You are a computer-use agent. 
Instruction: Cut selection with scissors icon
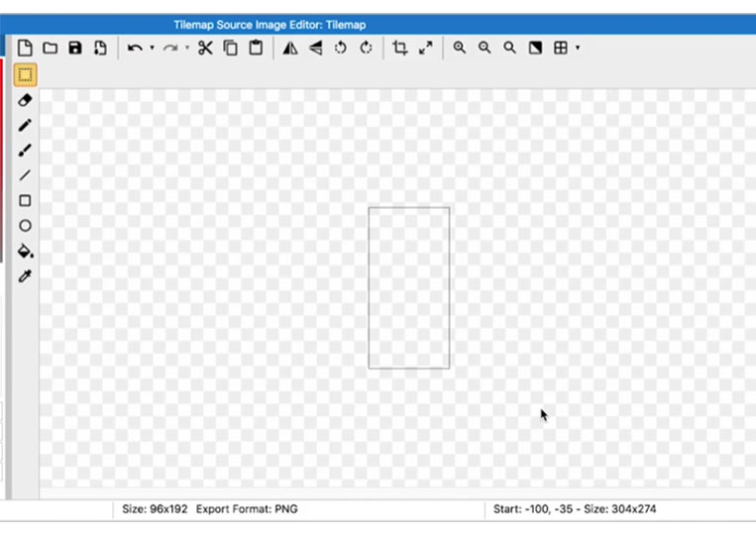(x=205, y=48)
